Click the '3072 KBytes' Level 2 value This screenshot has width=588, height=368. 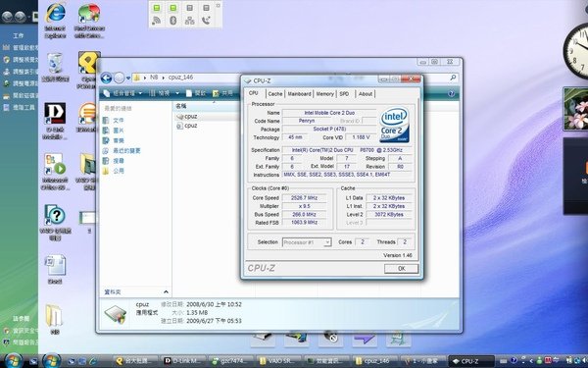pyautogui.click(x=389, y=214)
